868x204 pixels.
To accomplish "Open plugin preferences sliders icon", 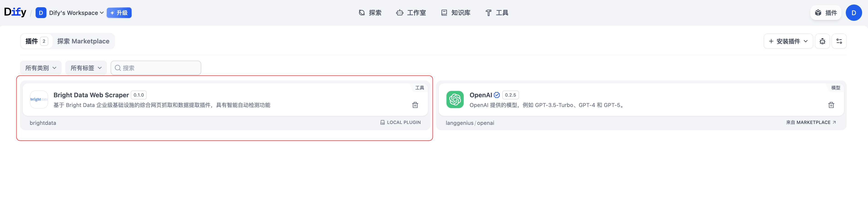I will [x=839, y=41].
